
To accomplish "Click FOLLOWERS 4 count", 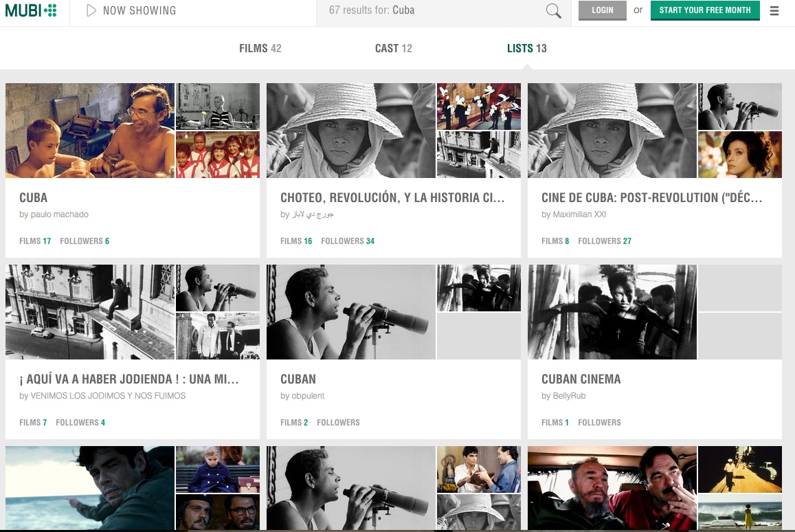I will 80,423.
